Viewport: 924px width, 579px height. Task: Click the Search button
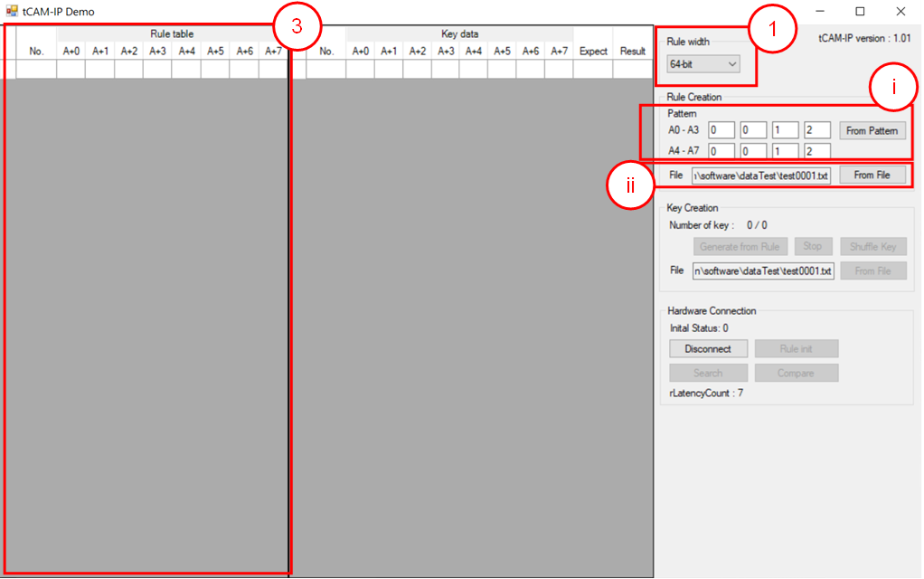[708, 373]
